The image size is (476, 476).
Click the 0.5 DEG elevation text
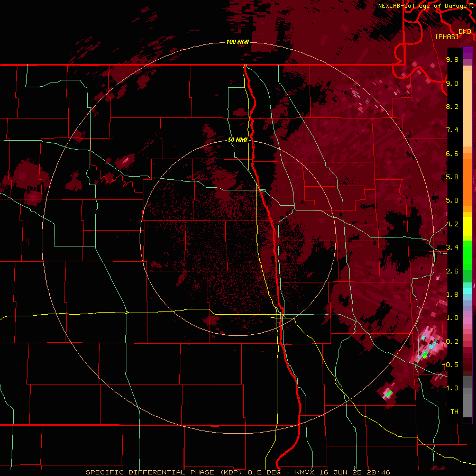pyautogui.click(x=265, y=472)
